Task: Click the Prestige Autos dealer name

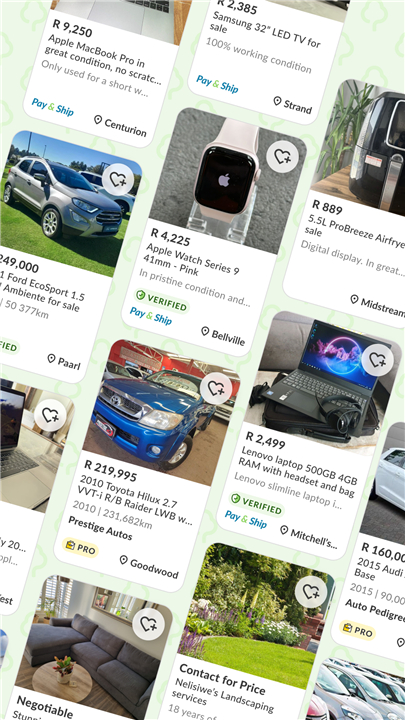Action: (x=100, y=528)
